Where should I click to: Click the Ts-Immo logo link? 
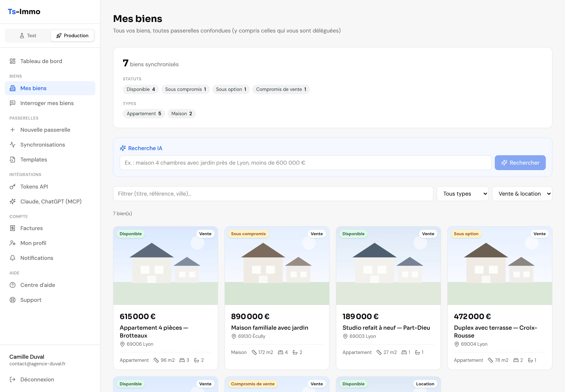[x=24, y=12]
